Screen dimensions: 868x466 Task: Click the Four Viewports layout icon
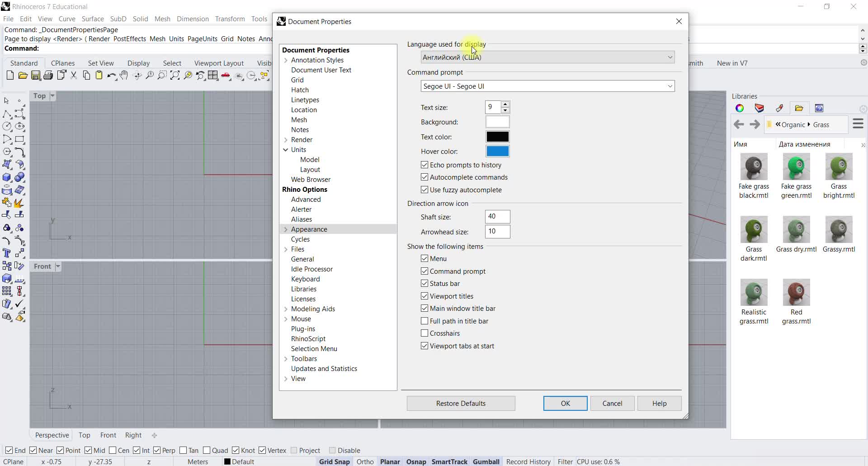click(x=213, y=76)
